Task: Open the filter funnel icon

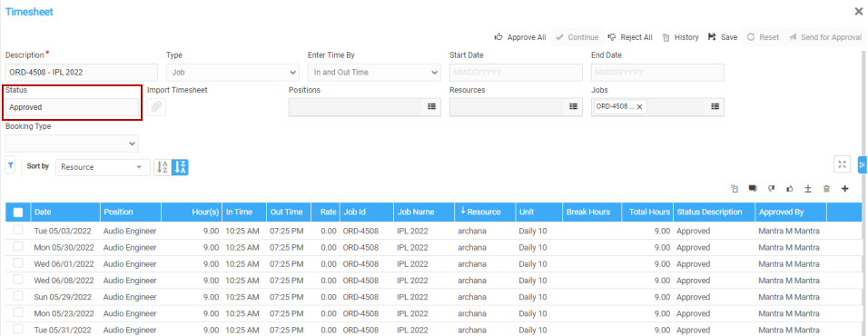Action: (x=10, y=165)
